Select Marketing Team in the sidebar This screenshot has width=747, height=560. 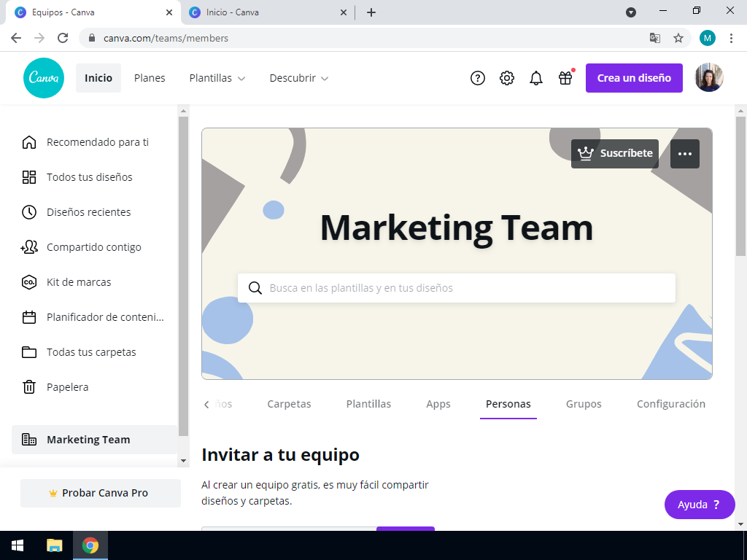(94, 440)
